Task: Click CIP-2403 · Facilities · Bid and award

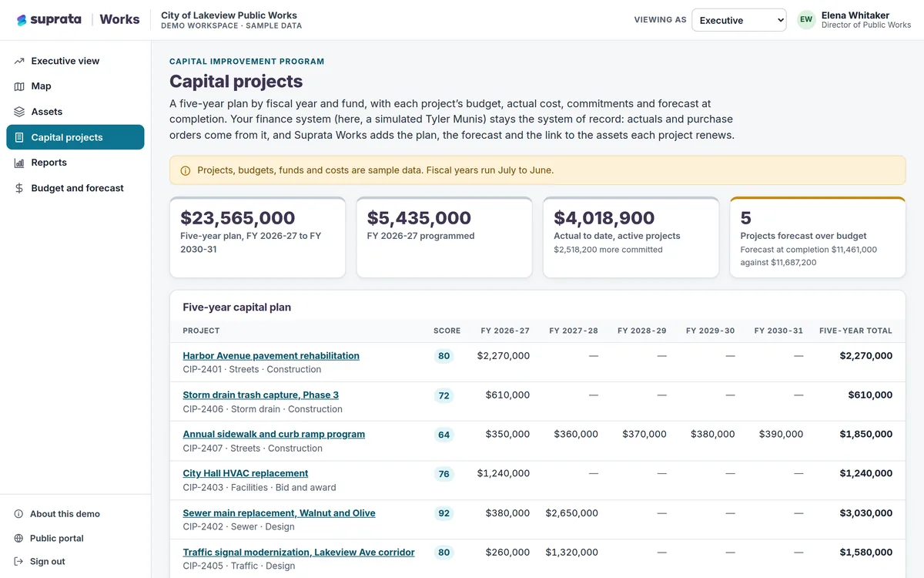Action: (259, 488)
